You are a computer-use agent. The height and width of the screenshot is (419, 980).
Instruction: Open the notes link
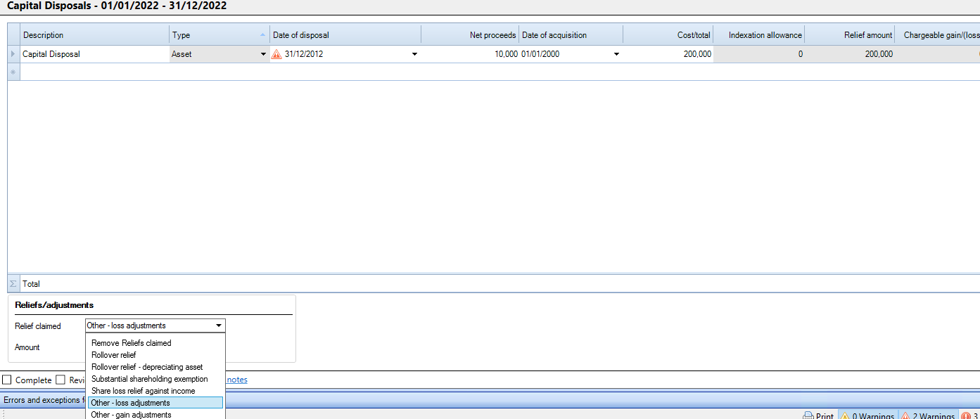click(x=237, y=380)
